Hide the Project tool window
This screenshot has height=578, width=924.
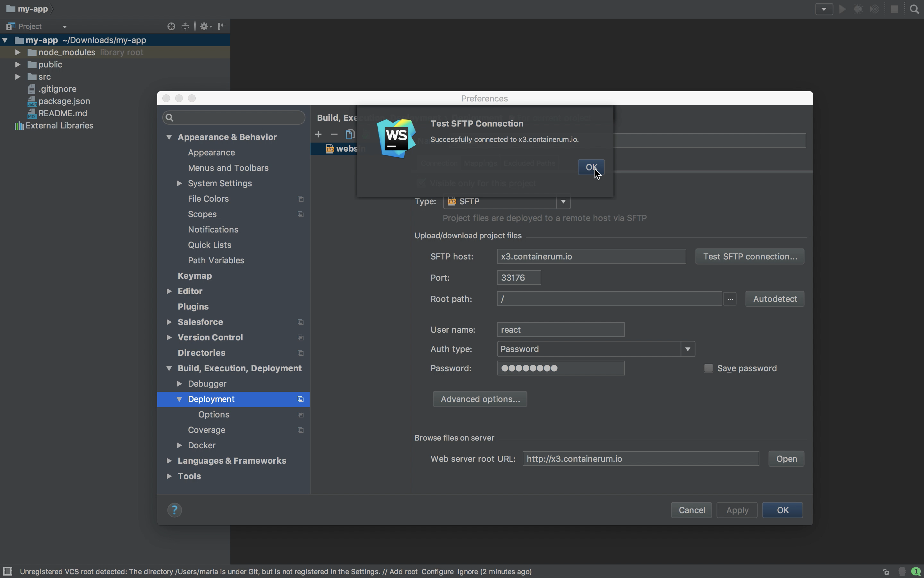222,26
